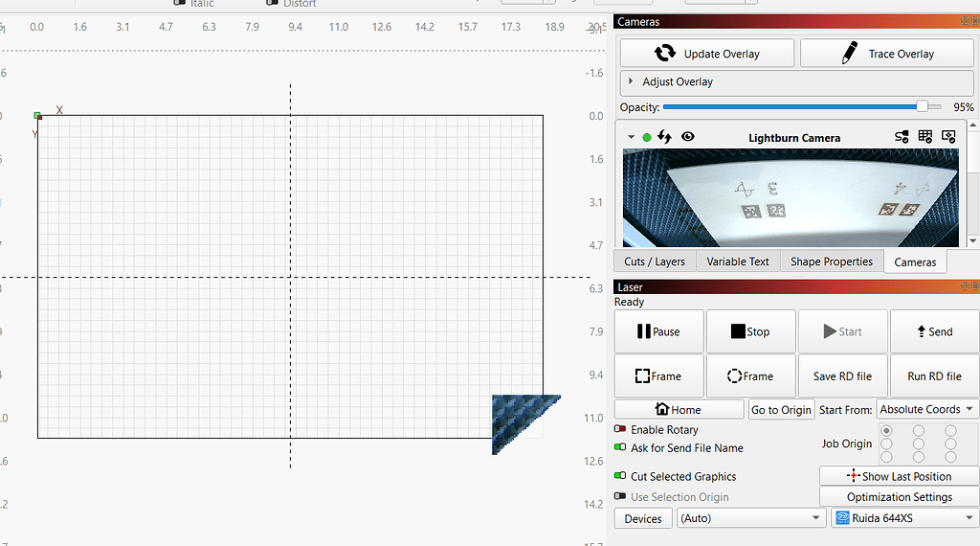Click the green origin marker on canvas
The width and height of the screenshot is (980, 546).
click(37, 116)
